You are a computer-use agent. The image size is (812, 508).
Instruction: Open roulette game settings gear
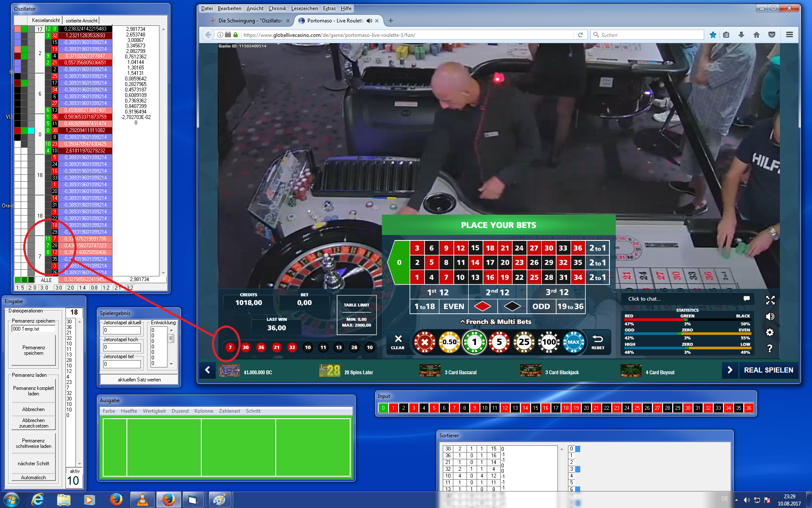pos(770,332)
